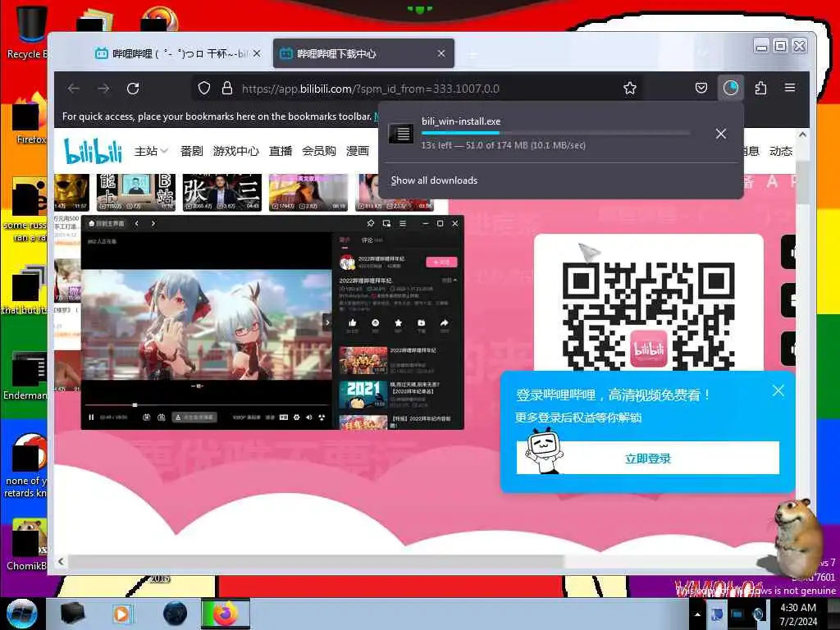Image resolution: width=840 pixels, height=630 pixels.
Task: Select the Enderman desktop icon
Action: point(25,376)
